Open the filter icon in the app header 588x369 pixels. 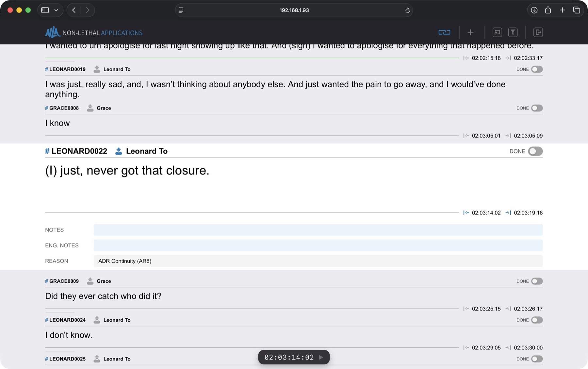click(x=513, y=32)
